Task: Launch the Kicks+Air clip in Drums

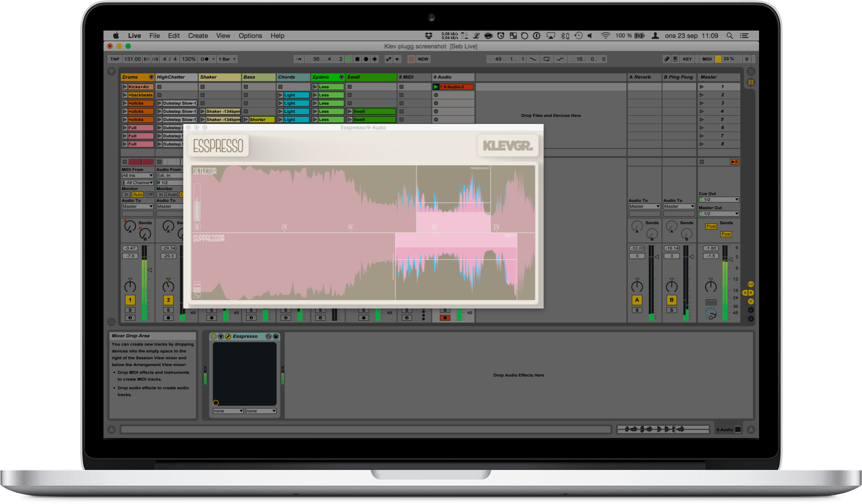Action: (x=125, y=87)
